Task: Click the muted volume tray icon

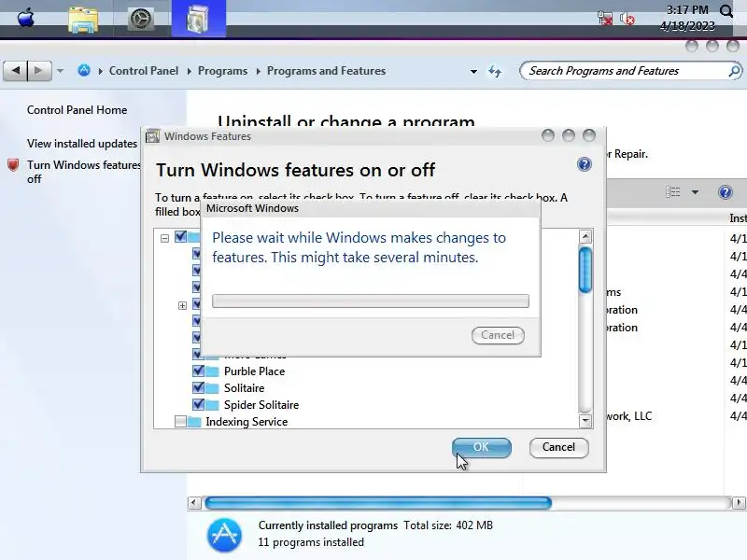Action: (x=627, y=19)
